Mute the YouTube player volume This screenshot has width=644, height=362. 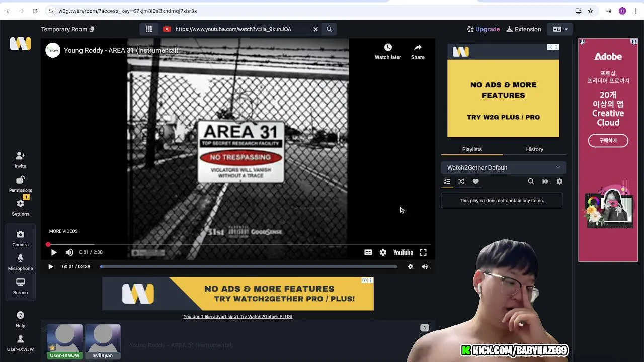coord(69,253)
